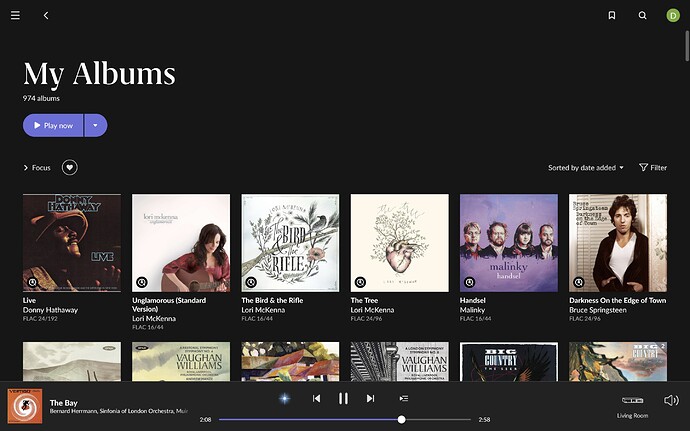
Task: Open the volume speaker icon
Action: (x=672, y=400)
